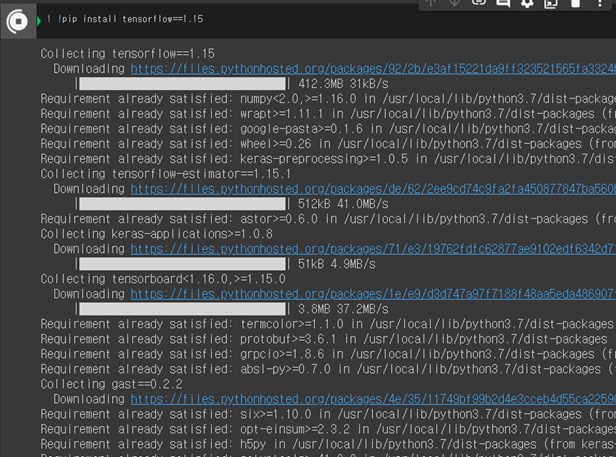Open more cell actions menu
Screen dimensions: 616x457
(x=600, y=3)
